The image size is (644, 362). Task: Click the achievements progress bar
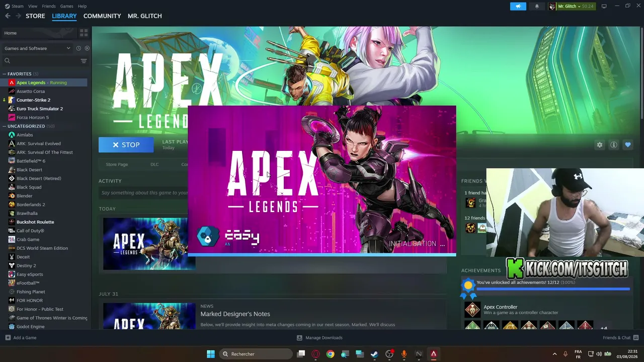553,289
